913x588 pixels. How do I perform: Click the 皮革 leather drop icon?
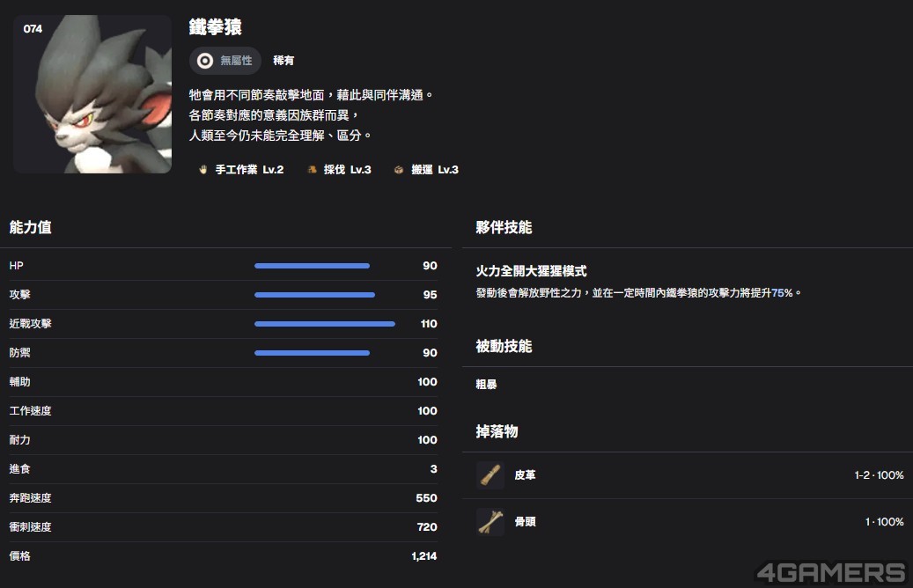pos(490,475)
